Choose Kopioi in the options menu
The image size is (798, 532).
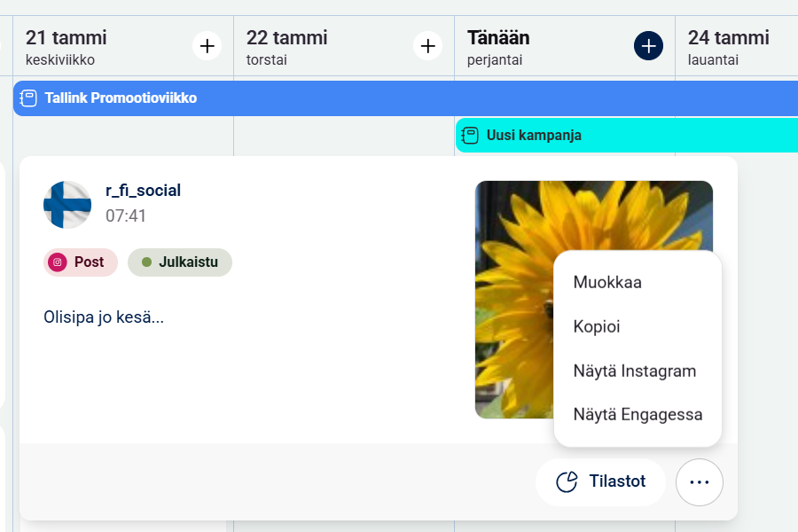(x=597, y=326)
